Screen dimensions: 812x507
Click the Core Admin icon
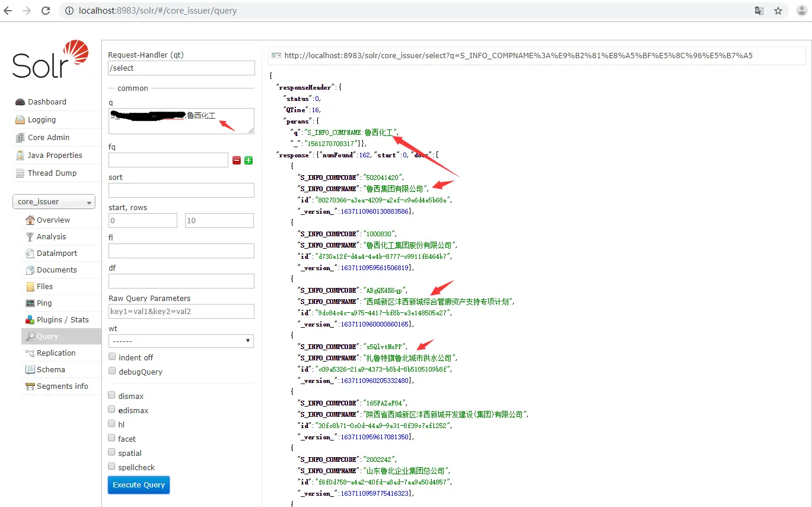click(20, 138)
